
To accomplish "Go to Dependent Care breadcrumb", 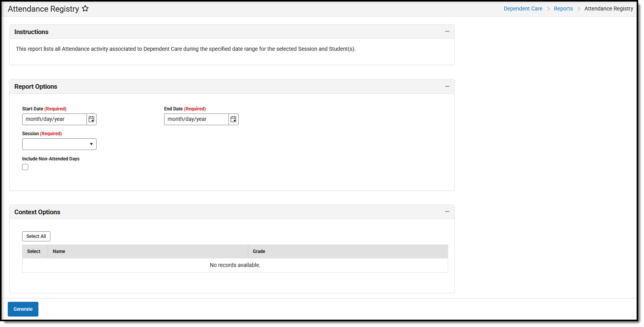I will pyautogui.click(x=523, y=9).
